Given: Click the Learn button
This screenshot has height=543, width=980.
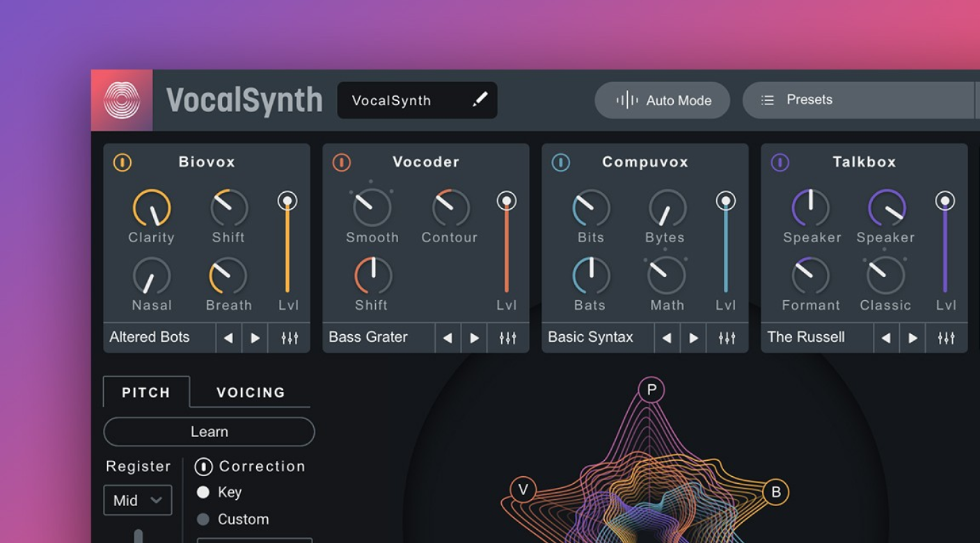Looking at the screenshot, I should [209, 432].
